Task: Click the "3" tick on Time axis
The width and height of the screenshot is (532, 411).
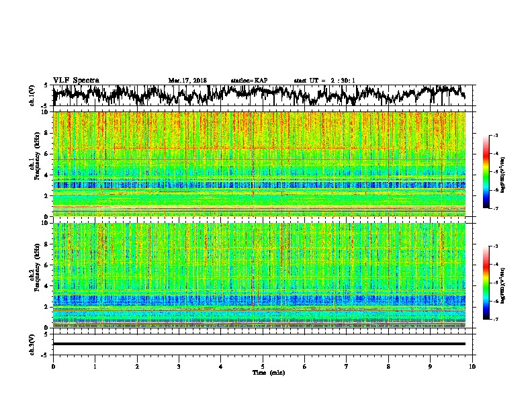Action: (x=179, y=367)
